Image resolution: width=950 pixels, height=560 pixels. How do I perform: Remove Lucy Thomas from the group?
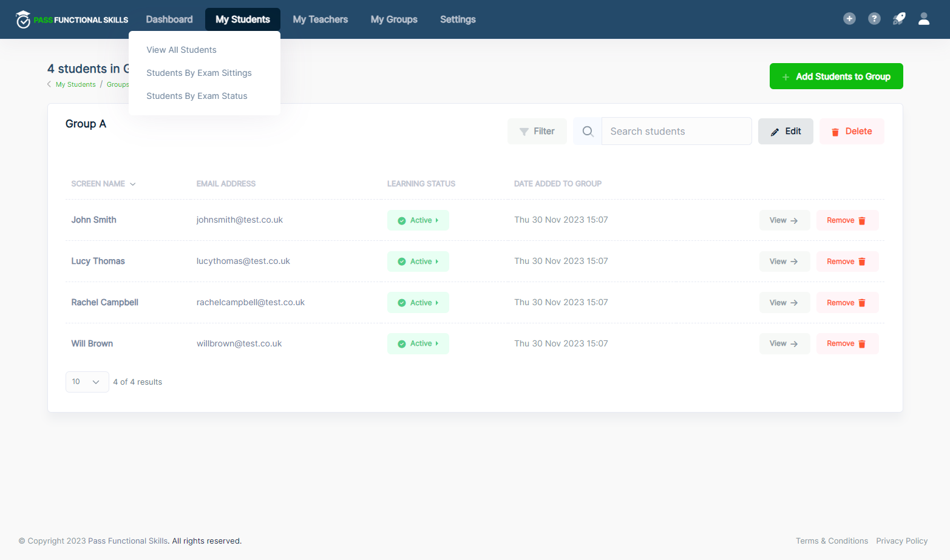847,261
